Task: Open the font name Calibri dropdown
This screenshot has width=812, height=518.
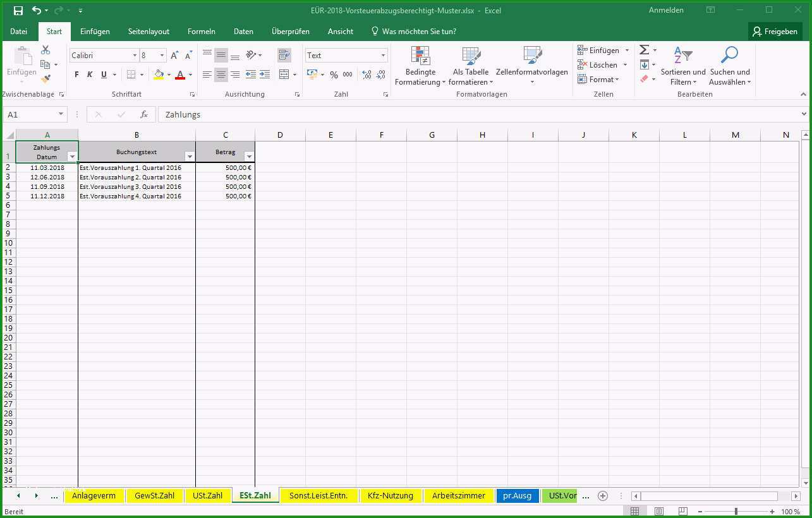Action: (135, 56)
